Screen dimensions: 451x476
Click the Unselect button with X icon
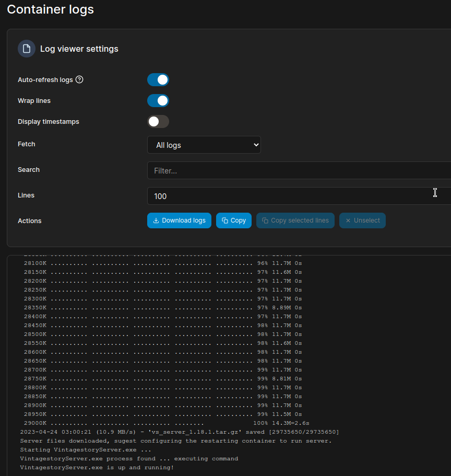362,220
